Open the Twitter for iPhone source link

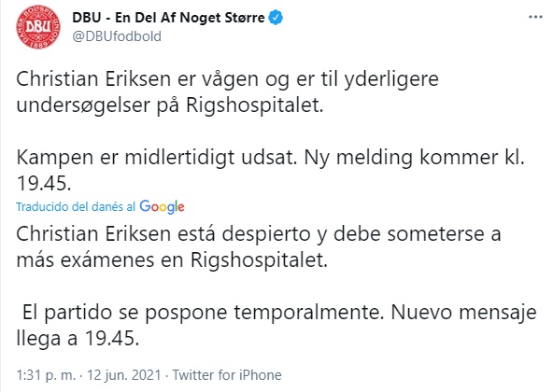click(227, 374)
